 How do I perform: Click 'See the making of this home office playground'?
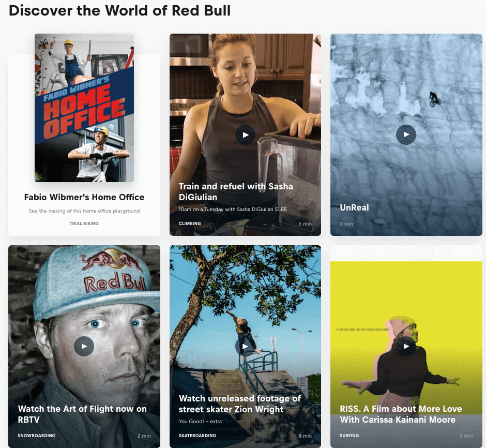point(84,211)
